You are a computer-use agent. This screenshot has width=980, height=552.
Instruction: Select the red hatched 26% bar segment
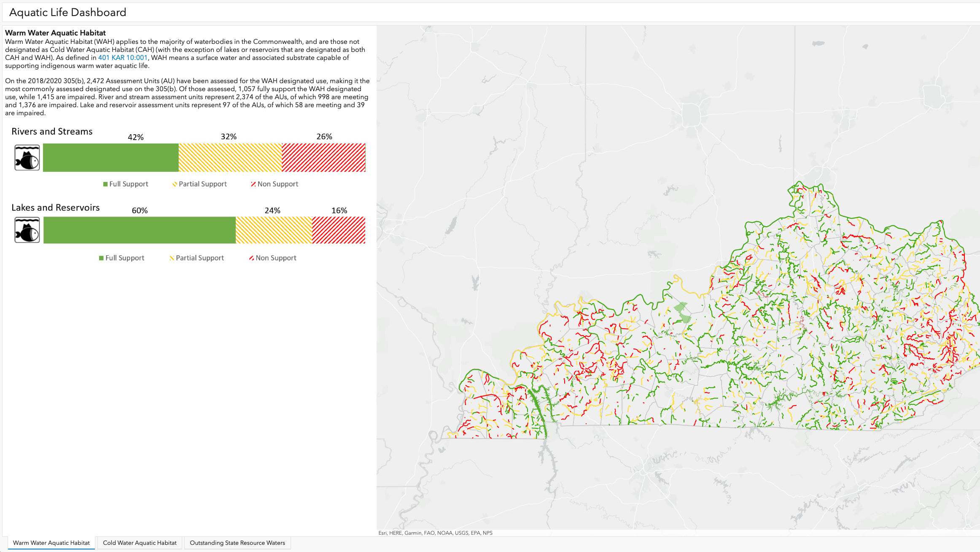click(323, 158)
